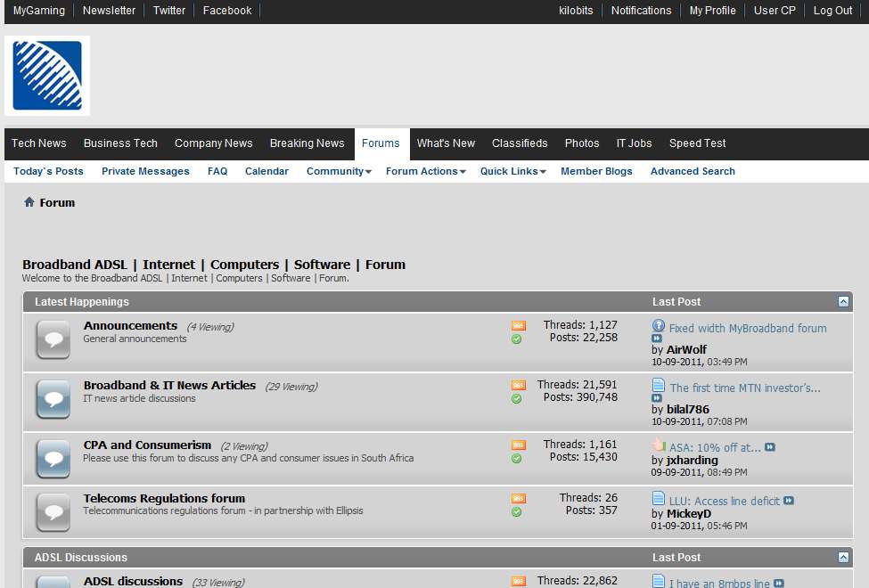
Task: Open the Newsletter link
Action: (x=109, y=11)
